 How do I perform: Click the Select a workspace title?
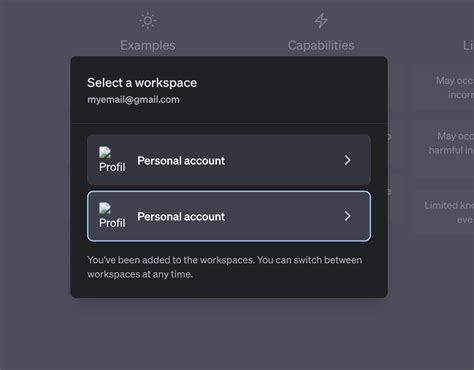coord(142,83)
